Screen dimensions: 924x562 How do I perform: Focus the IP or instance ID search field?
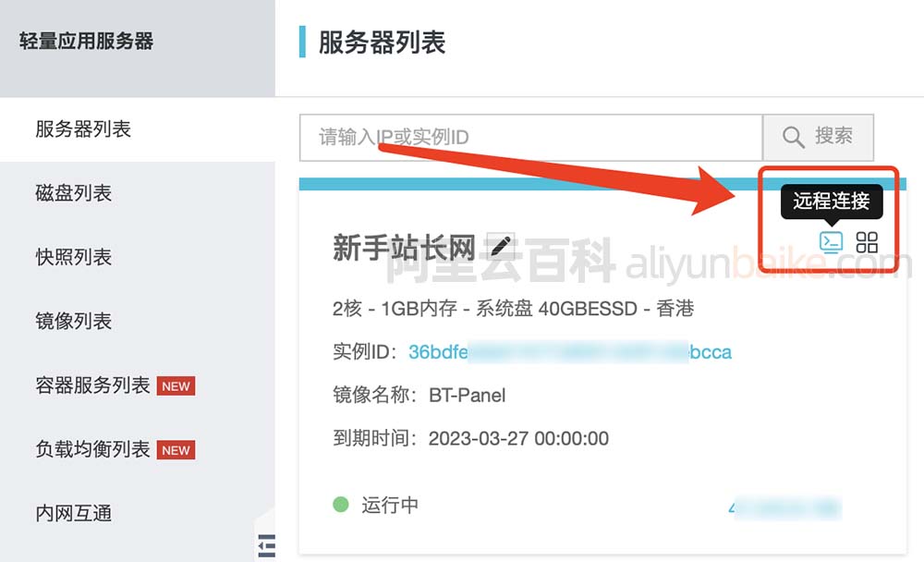[x=531, y=138]
